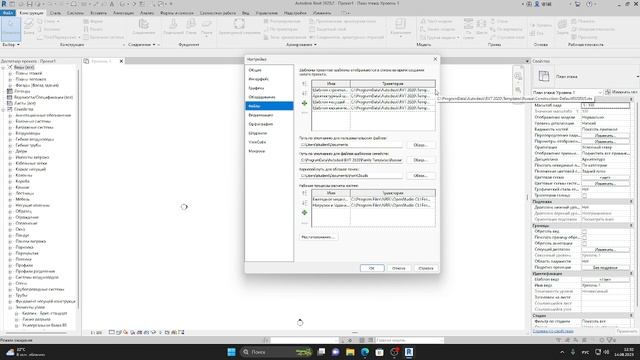Image resolution: width=640 pixels, height=360 pixels.
Task: Click the zoom tool on navigation bar
Action: point(518,90)
